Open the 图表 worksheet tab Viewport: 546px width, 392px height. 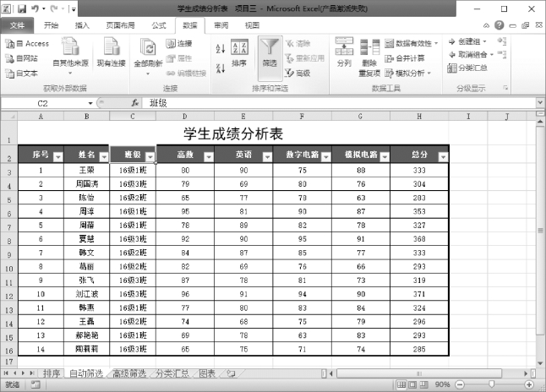tap(207, 373)
